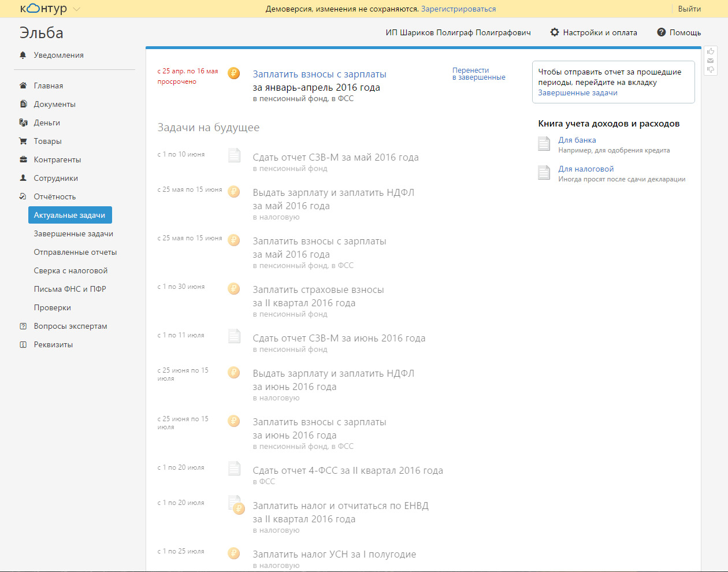The width and height of the screenshot is (728, 572).
Task: Click the briefcase Контрагенты icon
Action: (23, 159)
